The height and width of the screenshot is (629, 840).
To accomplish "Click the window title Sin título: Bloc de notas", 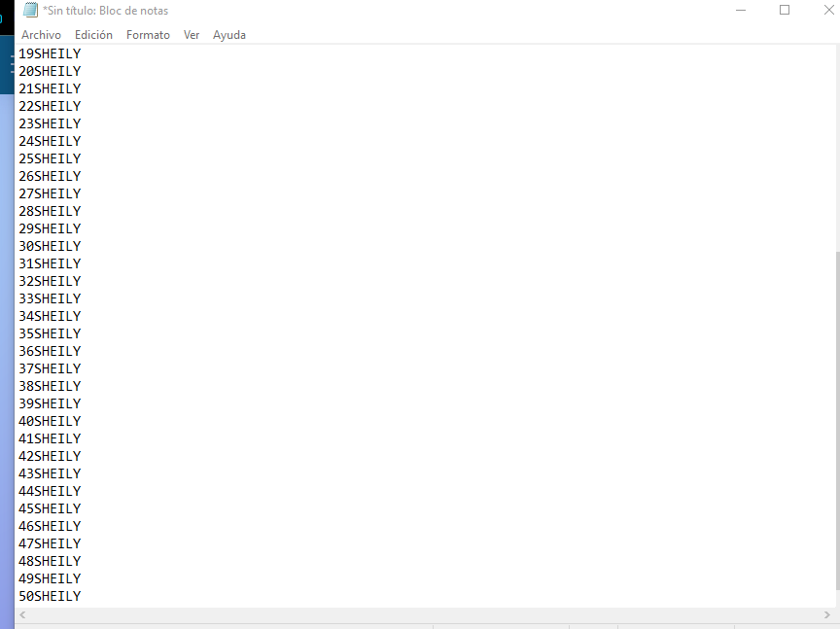I will tap(106, 10).
